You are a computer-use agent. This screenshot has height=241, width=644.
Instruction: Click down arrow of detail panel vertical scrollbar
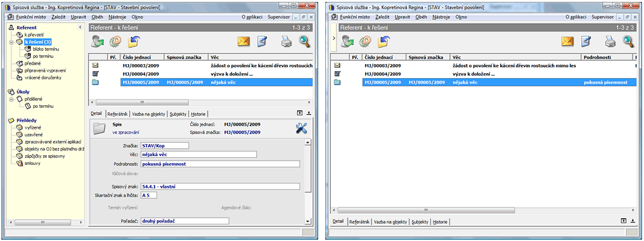point(307,222)
